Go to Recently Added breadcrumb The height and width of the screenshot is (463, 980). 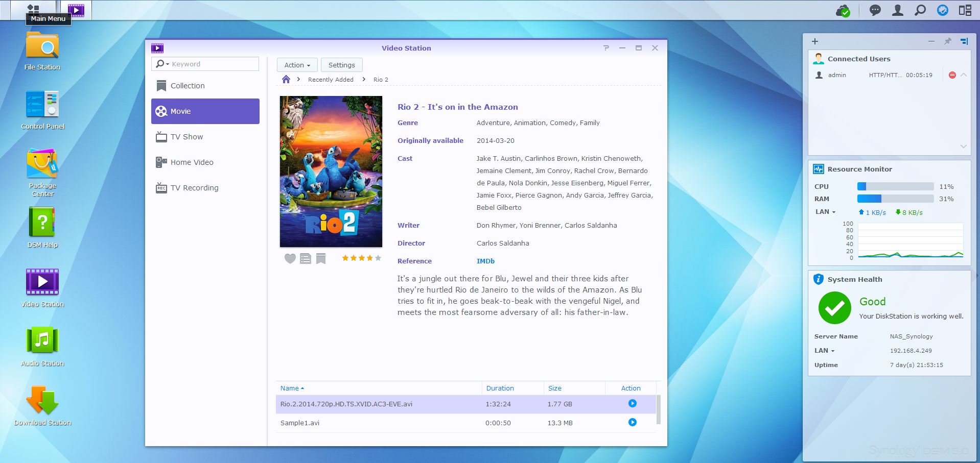331,80
